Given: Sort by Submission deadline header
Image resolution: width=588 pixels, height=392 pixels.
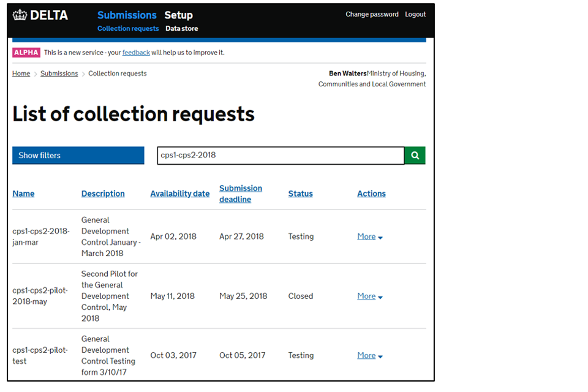Looking at the screenshot, I should pyautogui.click(x=240, y=194).
